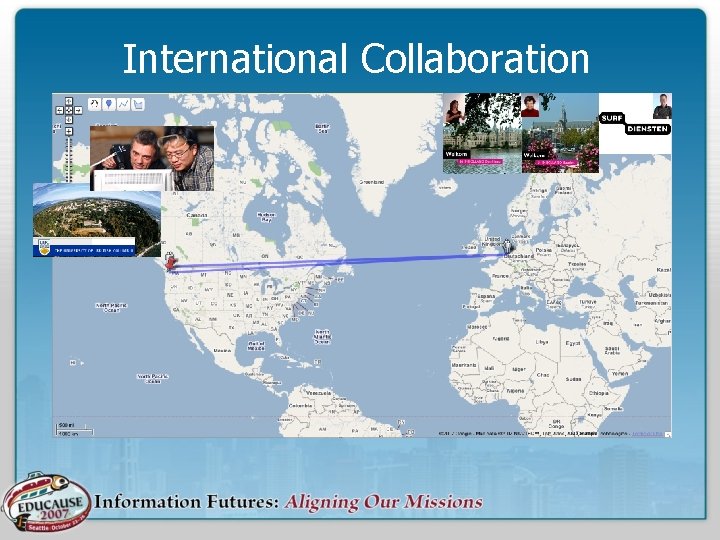
Task: Click the SURF DIENSTEN logo
Action: coord(635,124)
